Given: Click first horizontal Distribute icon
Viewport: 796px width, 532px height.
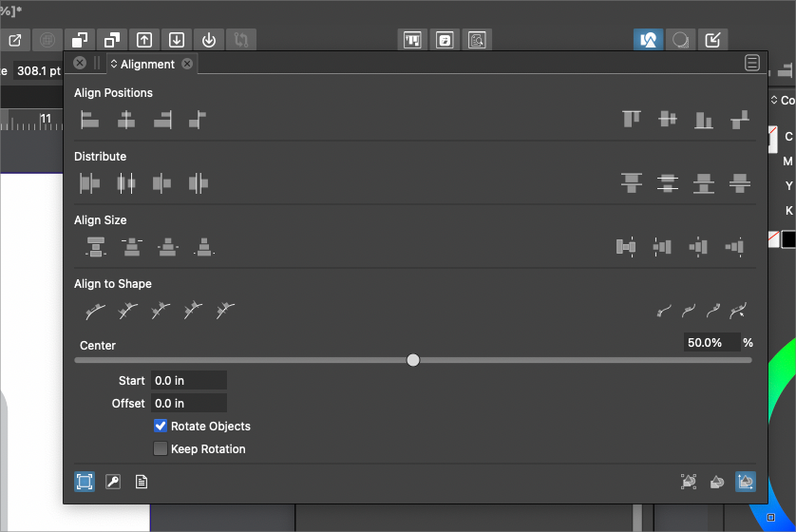Looking at the screenshot, I should 89,183.
